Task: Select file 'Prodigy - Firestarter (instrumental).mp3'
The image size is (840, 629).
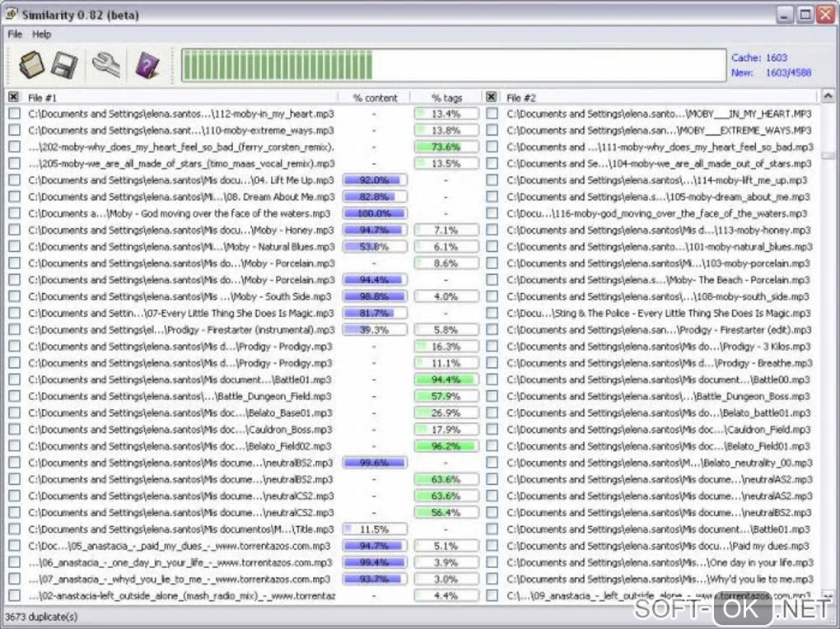Action: point(181,329)
